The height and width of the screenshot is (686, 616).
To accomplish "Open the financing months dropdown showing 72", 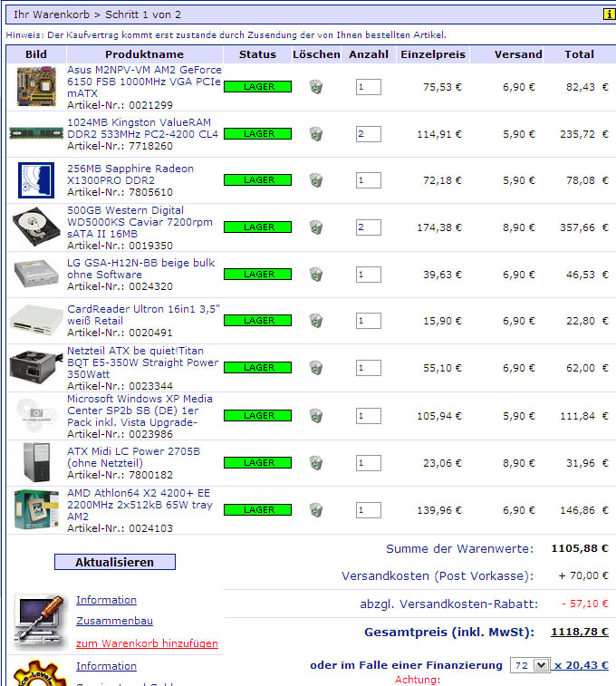I will tap(529, 665).
